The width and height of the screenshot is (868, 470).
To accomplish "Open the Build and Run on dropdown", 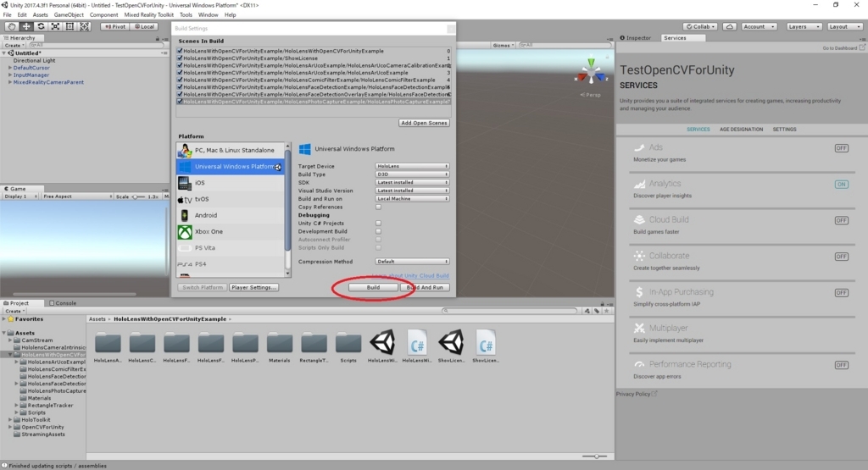I will click(x=413, y=198).
